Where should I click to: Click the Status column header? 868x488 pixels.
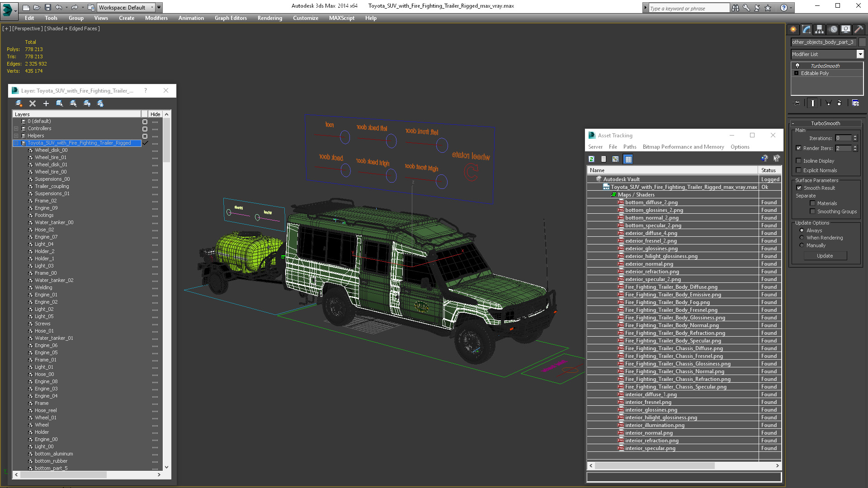[x=769, y=170]
